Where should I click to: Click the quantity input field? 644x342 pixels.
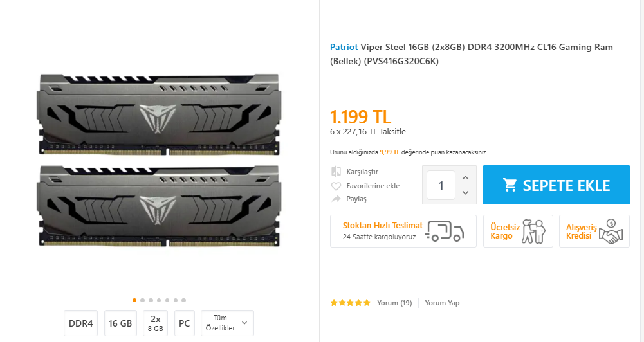pyautogui.click(x=441, y=185)
